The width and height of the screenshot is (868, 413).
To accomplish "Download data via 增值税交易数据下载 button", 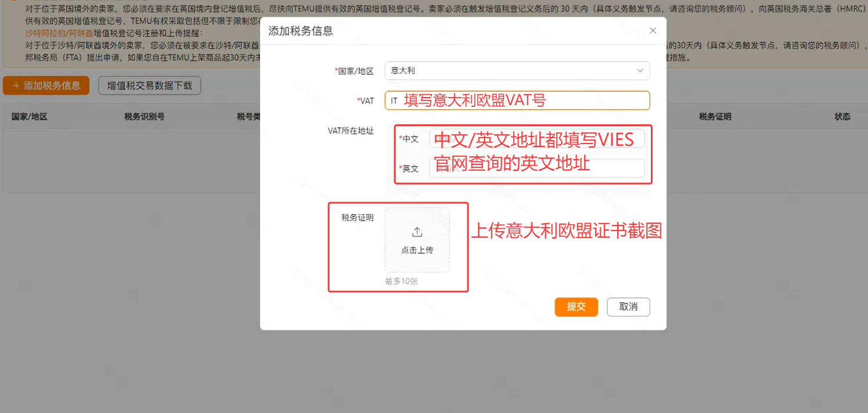I will [x=149, y=85].
